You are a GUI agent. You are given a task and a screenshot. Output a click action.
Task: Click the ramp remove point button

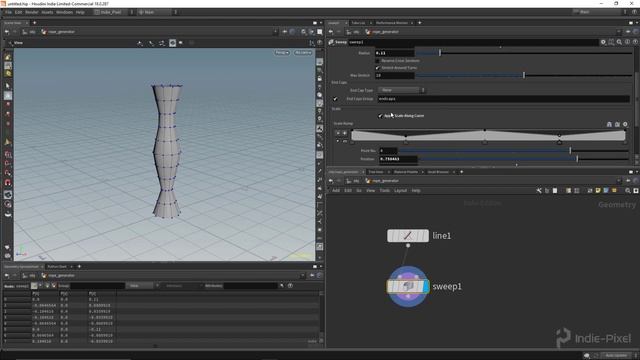click(x=338, y=133)
